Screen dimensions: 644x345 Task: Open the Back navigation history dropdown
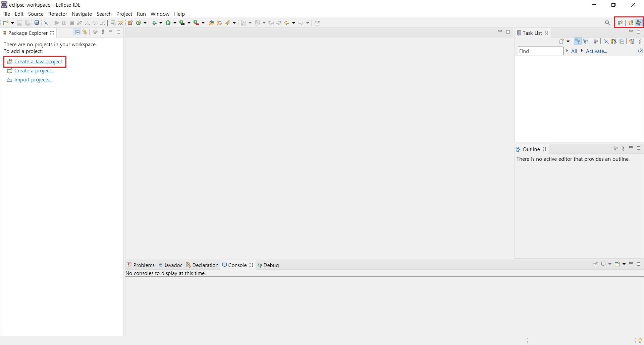293,23
